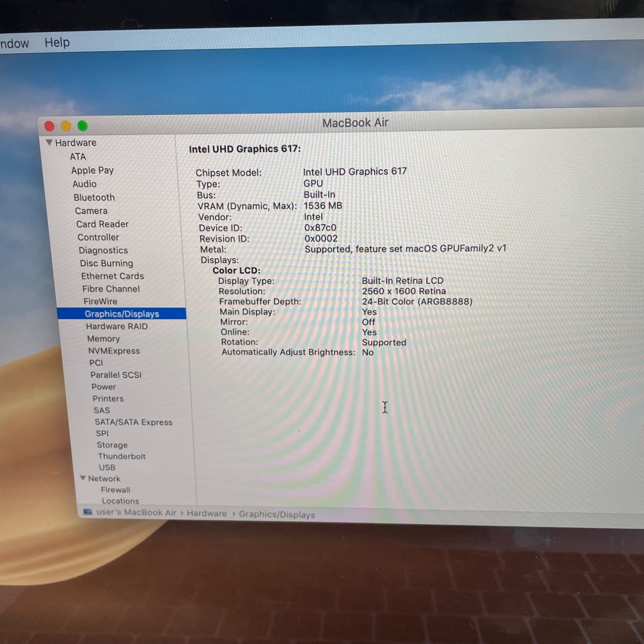Viewport: 644px width, 644px height.
Task: Select Bluetooth in the hardware list
Action: coord(94,197)
